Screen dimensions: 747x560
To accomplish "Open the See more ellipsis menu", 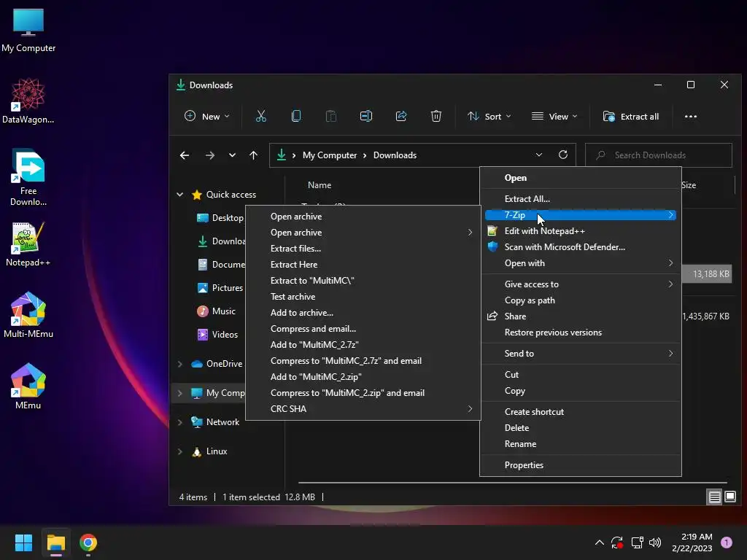I will [x=690, y=116].
